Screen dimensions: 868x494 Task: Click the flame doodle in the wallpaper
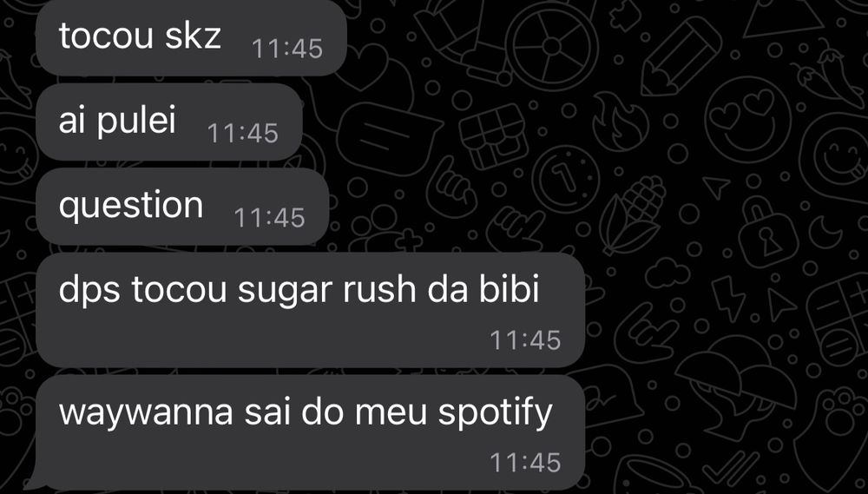coord(620,122)
